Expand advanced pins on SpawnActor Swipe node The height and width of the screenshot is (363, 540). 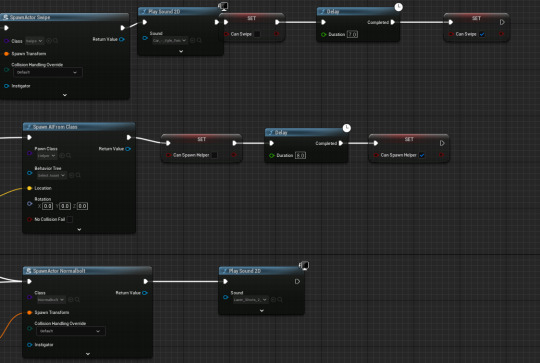click(65, 95)
